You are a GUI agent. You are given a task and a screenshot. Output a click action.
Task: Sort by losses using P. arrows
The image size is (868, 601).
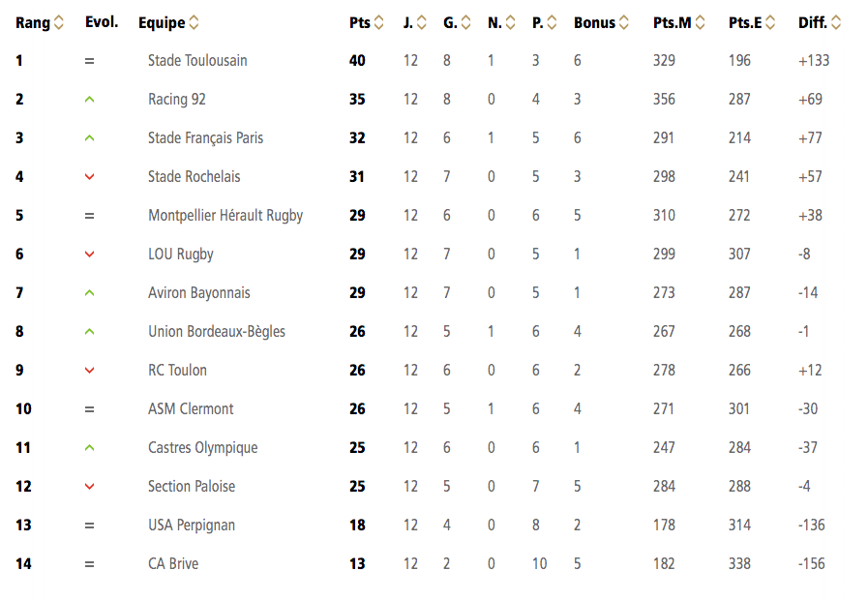point(552,22)
